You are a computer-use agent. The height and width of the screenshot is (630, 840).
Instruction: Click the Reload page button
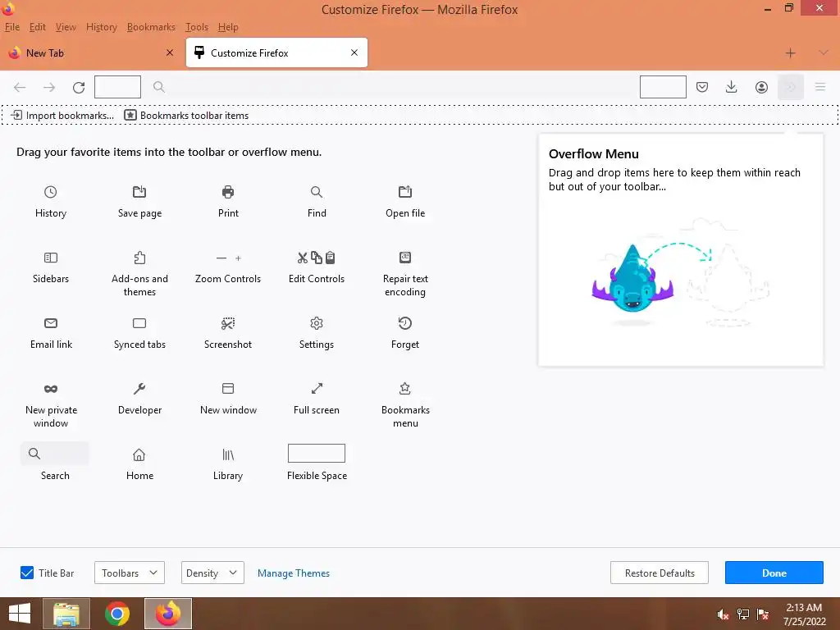click(79, 87)
